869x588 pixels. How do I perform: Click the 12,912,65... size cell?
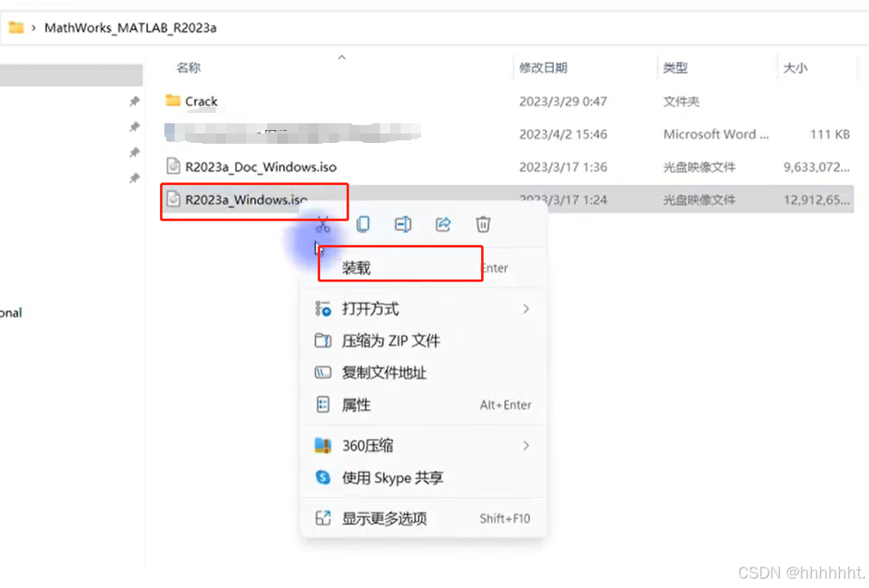coord(817,199)
